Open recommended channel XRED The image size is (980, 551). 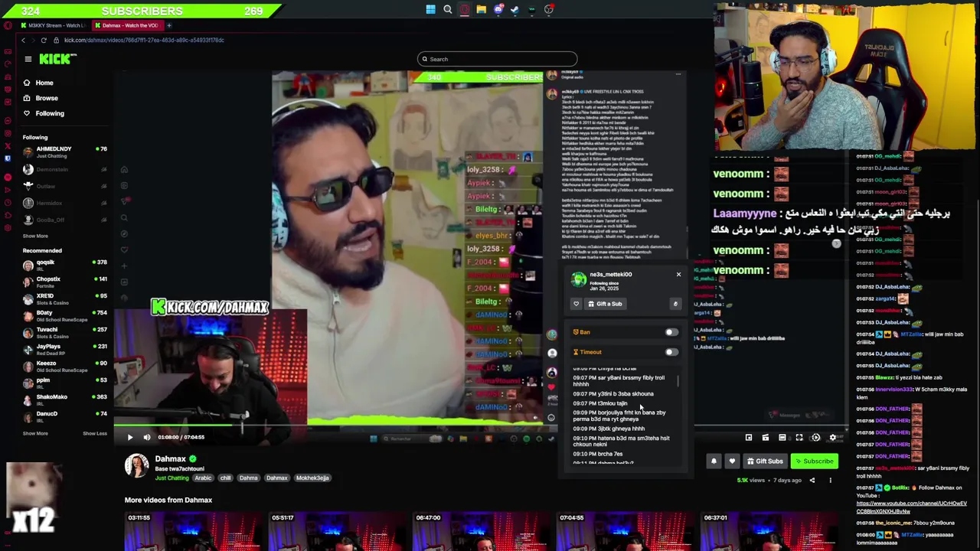click(65, 298)
